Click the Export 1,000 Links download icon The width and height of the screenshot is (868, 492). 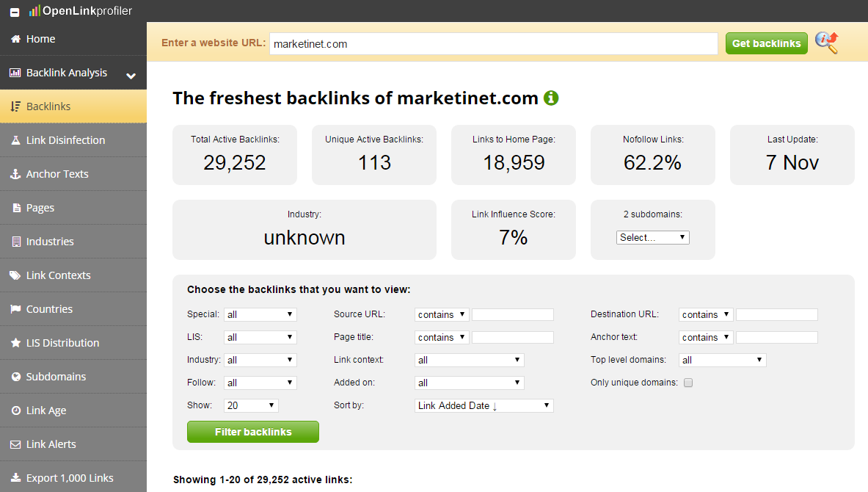[15, 477]
